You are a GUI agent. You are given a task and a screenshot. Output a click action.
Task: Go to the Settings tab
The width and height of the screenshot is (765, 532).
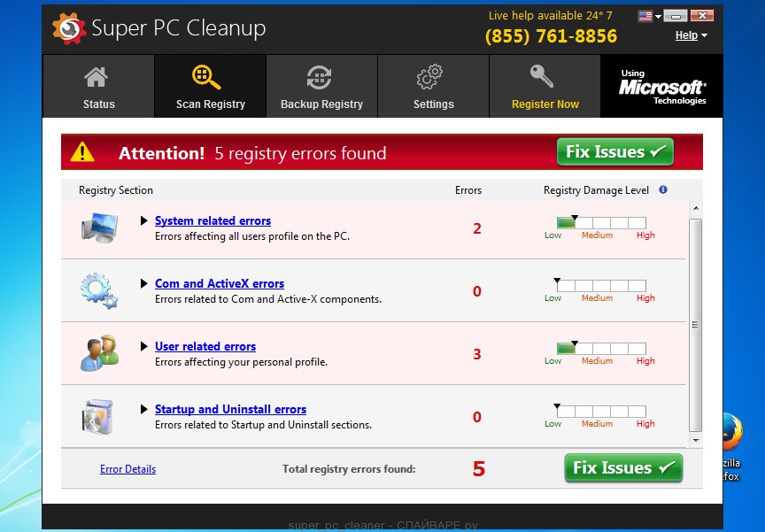(433, 87)
